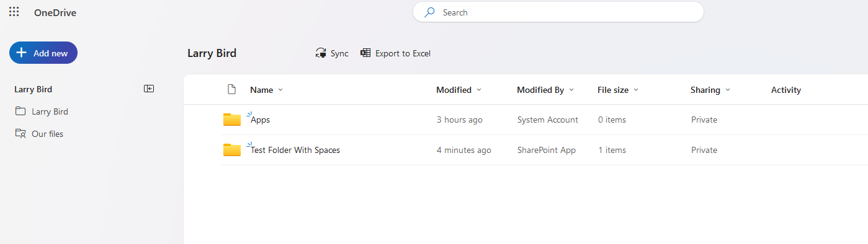Viewport: 868px width, 244px height.
Task: Click the OneDrive title link
Action: [x=55, y=12]
